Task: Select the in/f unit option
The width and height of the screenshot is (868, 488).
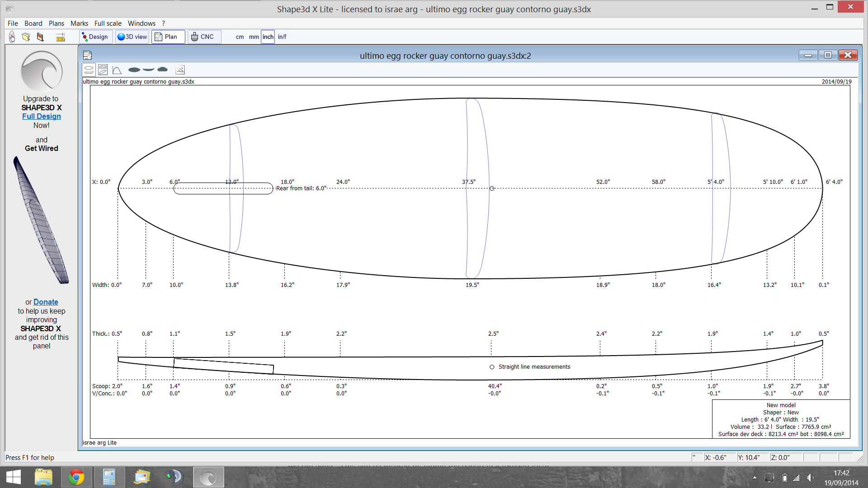Action: [x=282, y=37]
